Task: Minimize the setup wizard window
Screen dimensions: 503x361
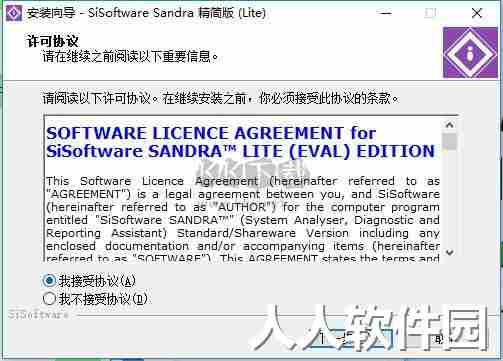Action: pyautogui.click(x=386, y=13)
